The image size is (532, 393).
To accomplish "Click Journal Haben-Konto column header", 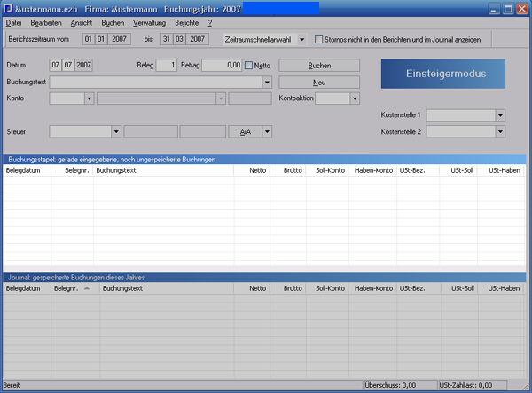I will pos(372,288).
